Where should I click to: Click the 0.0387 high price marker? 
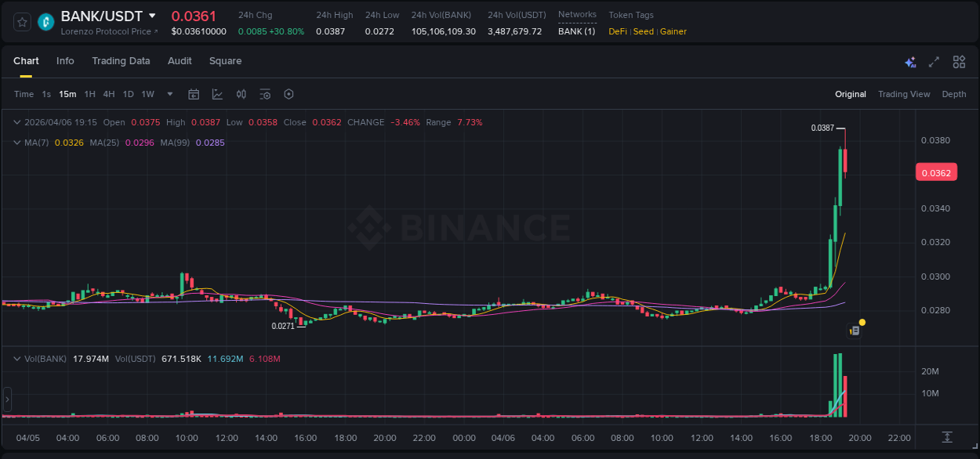click(822, 128)
